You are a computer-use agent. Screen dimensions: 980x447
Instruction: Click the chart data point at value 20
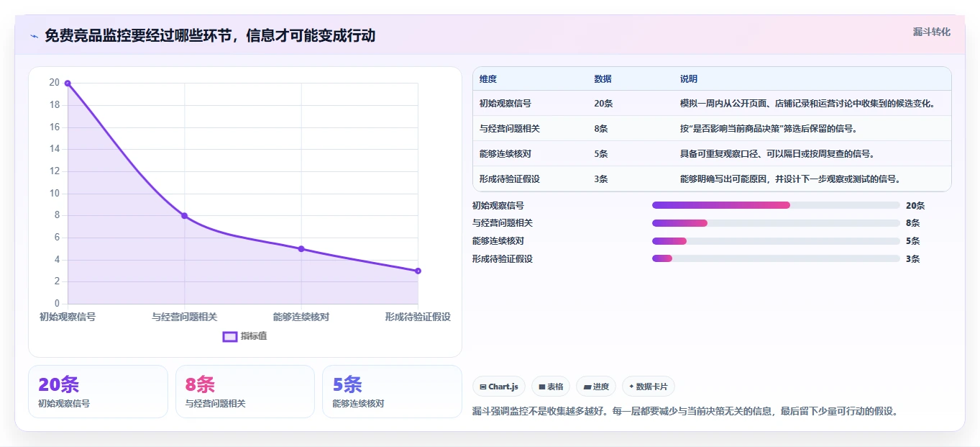68,83
